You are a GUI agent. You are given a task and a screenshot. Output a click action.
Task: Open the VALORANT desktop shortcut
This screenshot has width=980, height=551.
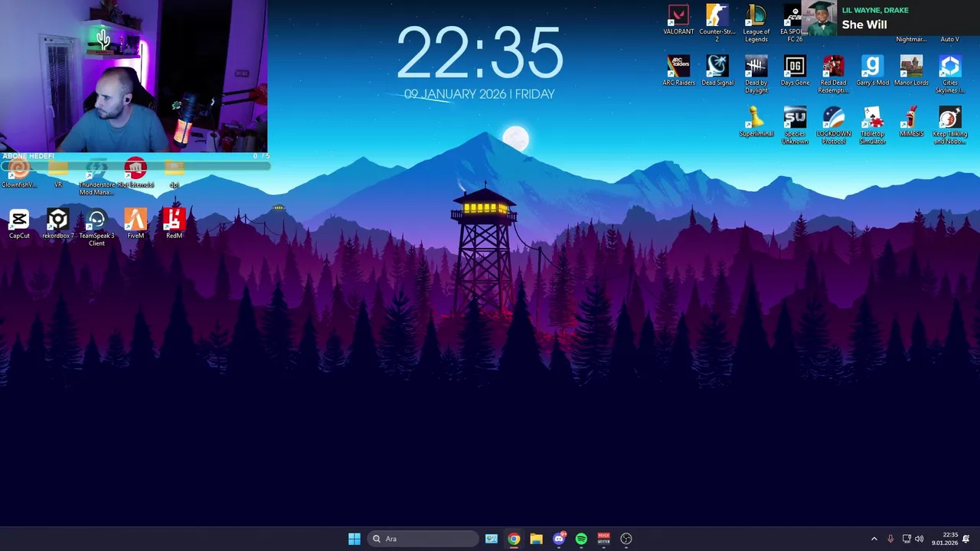tap(678, 21)
